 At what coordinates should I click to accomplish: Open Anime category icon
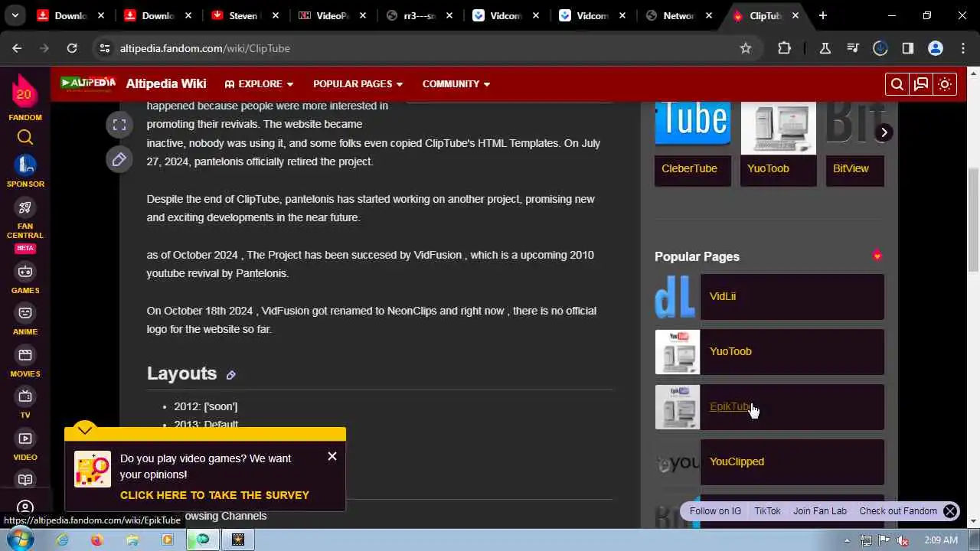(x=25, y=313)
